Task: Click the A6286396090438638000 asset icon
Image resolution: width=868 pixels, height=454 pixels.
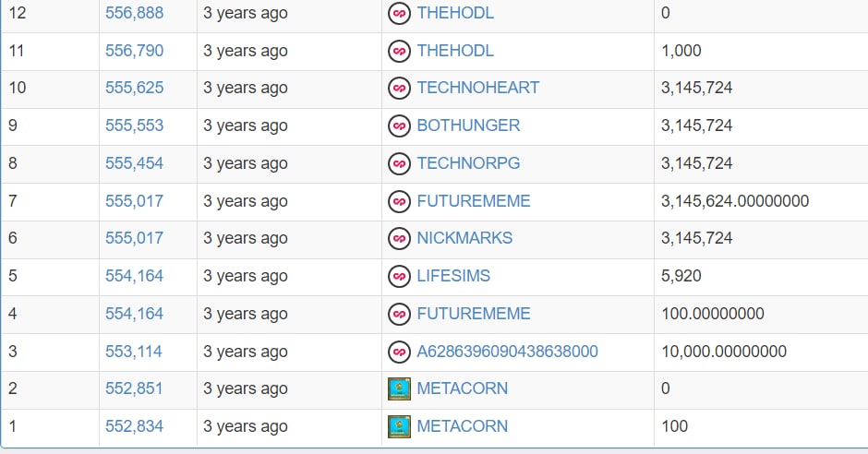Action: pyautogui.click(x=399, y=352)
